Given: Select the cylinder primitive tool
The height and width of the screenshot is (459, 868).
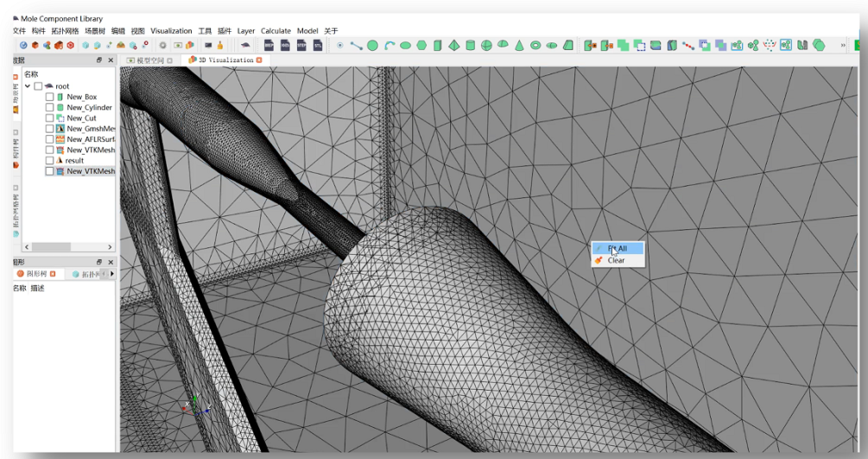Looking at the screenshot, I should 471,46.
